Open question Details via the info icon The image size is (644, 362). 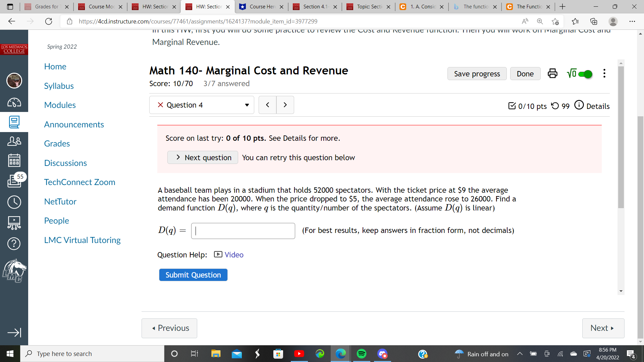point(580,105)
